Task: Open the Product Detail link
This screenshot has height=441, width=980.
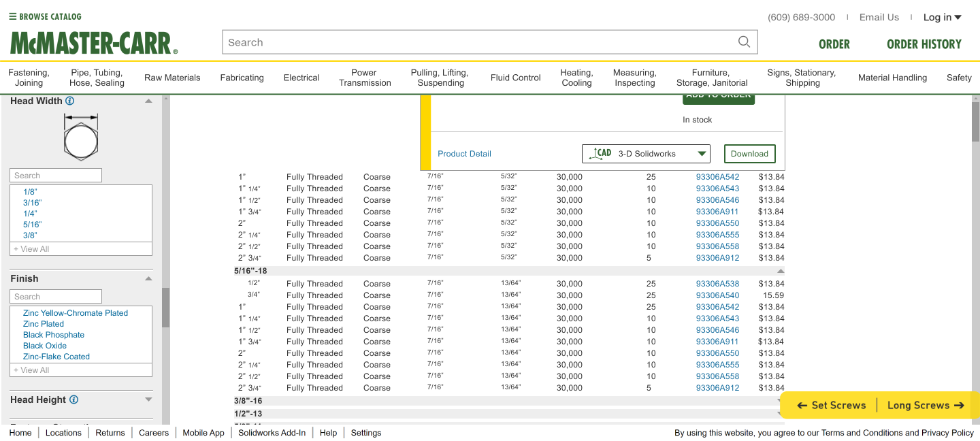Action: [464, 154]
